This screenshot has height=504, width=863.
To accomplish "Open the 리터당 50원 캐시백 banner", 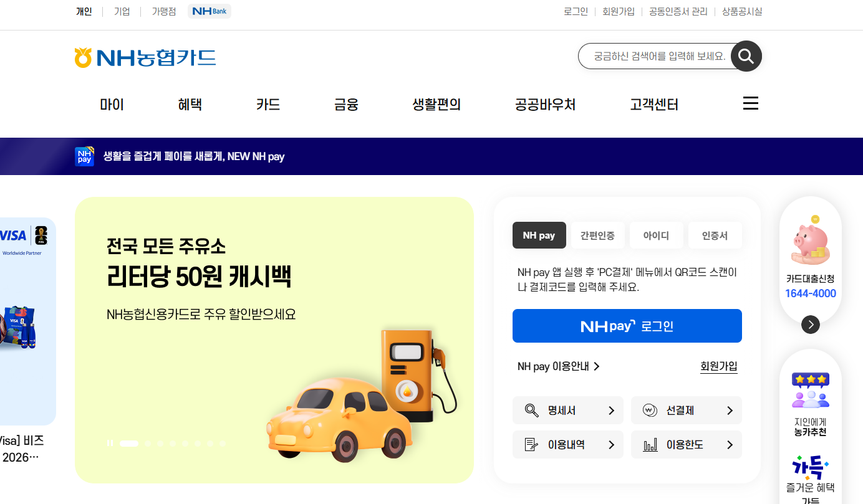I will (x=274, y=340).
